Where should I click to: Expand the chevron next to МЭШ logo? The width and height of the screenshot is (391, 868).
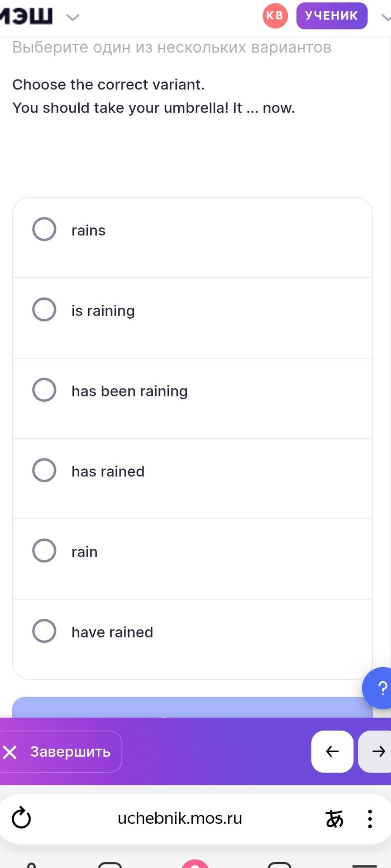[x=72, y=18]
